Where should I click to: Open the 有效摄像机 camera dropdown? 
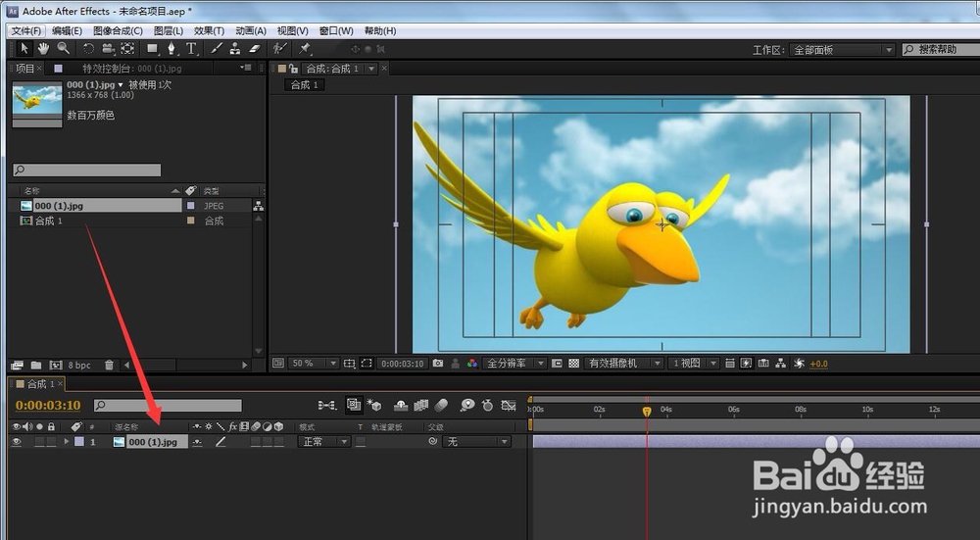pyautogui.click(x=623, y=364)
